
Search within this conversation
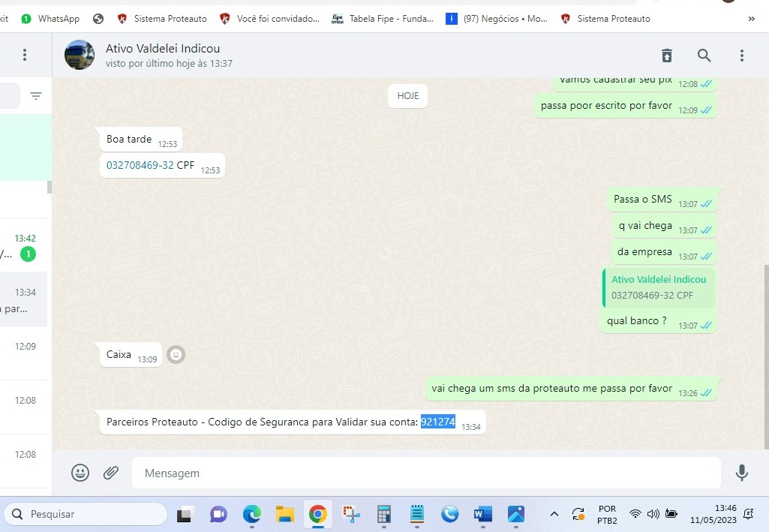704,56
